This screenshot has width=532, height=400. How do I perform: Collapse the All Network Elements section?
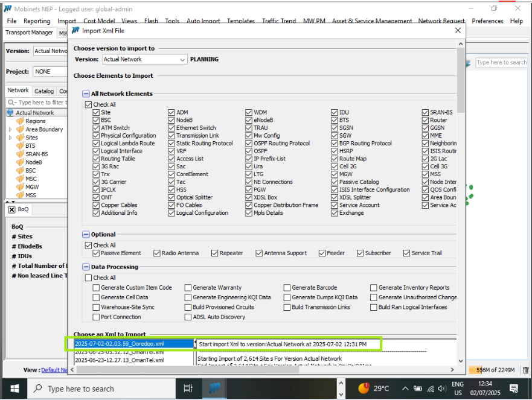point(86,94)
